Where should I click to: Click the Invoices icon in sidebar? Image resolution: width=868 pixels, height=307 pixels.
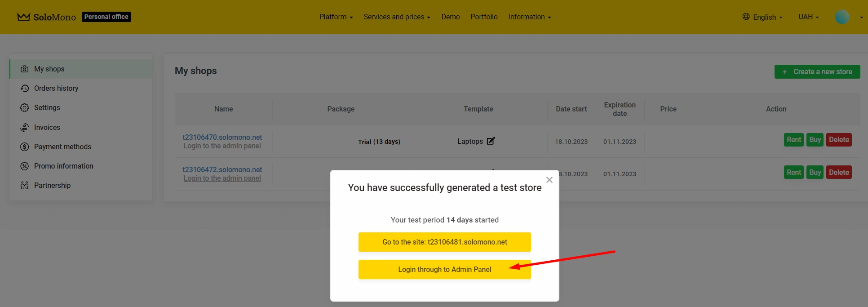pyautogui.click(x=25, y=128)
